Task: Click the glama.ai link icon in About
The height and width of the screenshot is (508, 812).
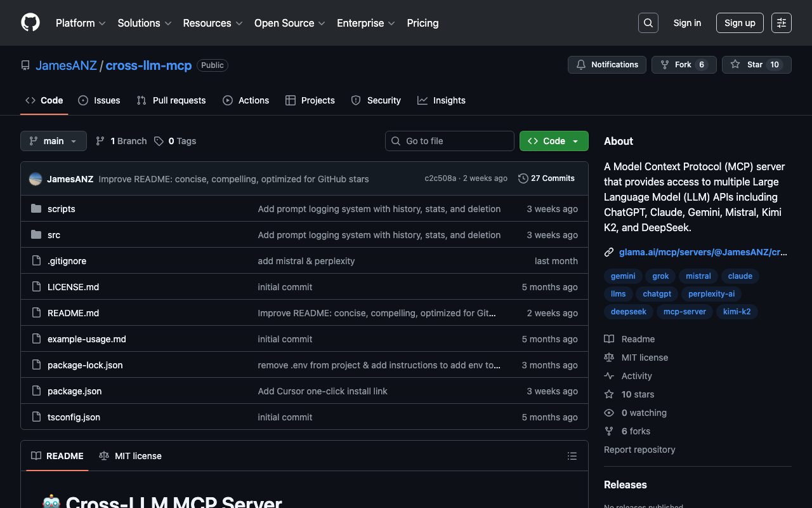Action: [x=609, y=252]
